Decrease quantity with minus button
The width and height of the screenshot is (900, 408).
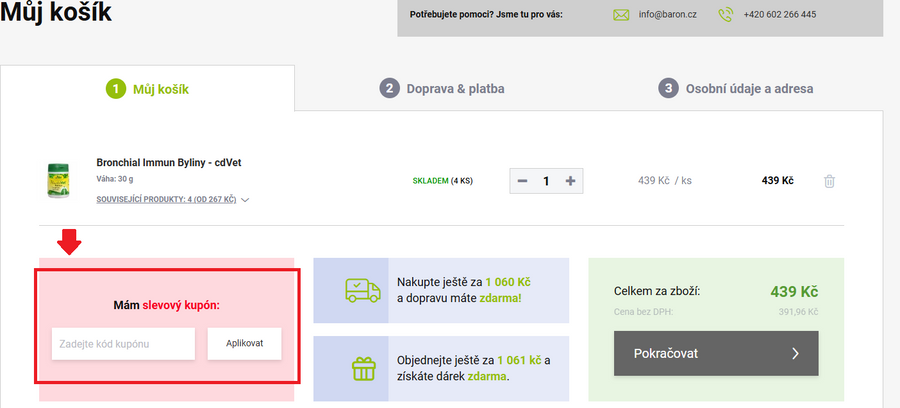click(522, 181)
